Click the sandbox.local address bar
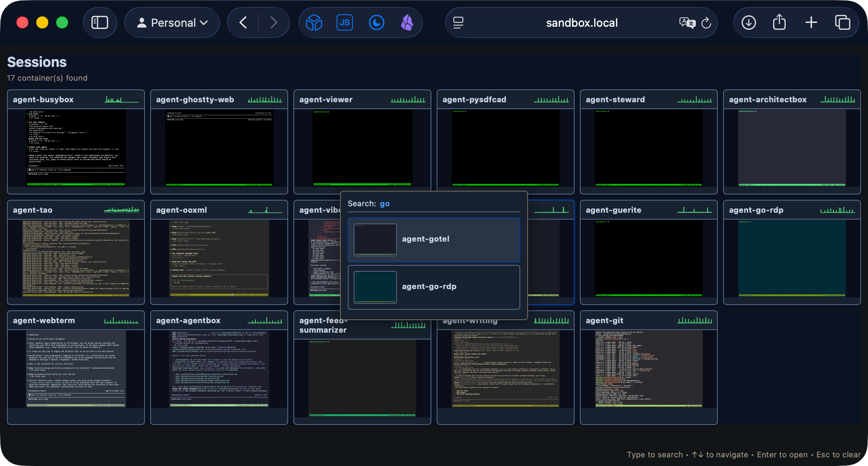 tap(581, 22)
